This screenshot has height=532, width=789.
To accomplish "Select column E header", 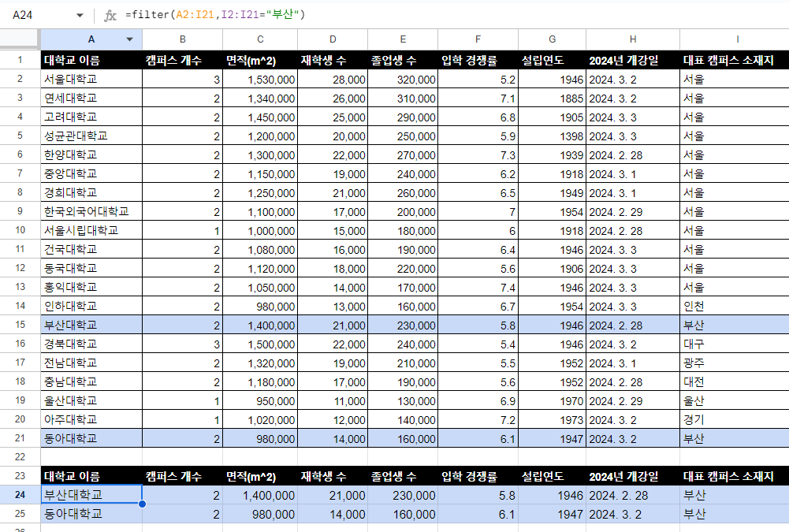I will click(403, 39).
